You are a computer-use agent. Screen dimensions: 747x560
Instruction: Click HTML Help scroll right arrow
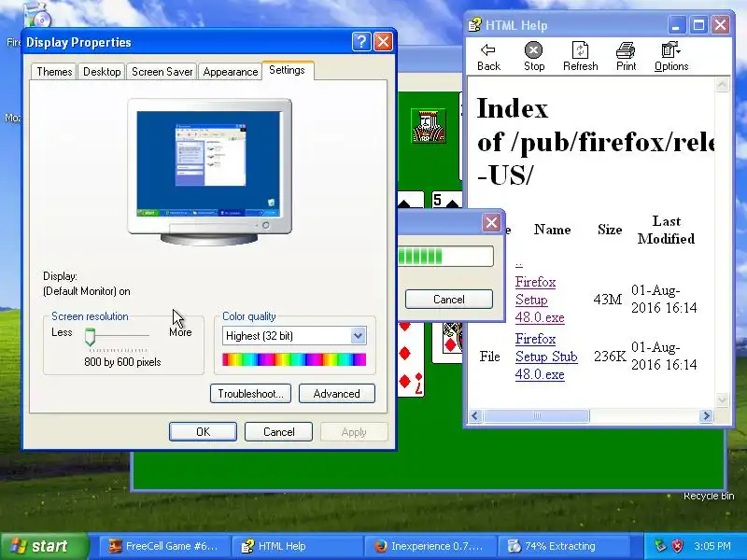706,415
